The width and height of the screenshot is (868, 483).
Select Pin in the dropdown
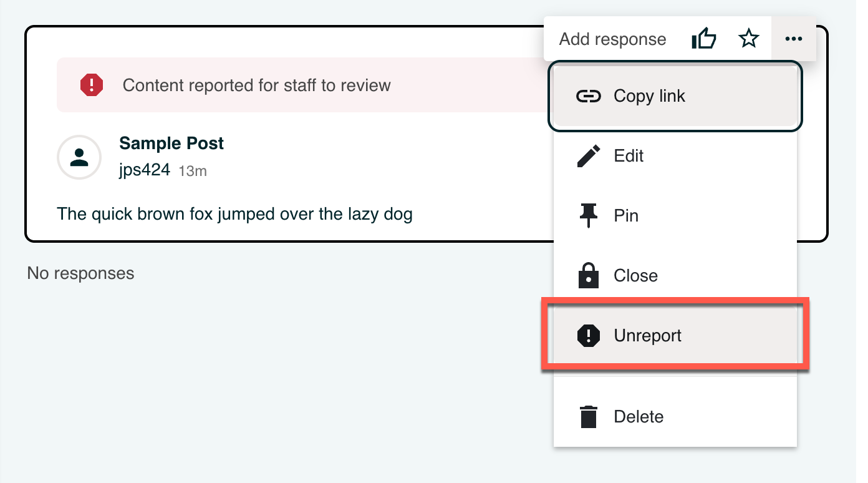click(x=626, y=216)
